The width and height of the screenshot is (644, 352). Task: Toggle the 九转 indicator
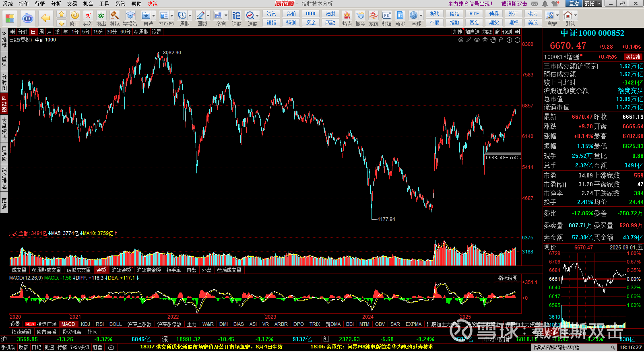[x=458, y=32]
